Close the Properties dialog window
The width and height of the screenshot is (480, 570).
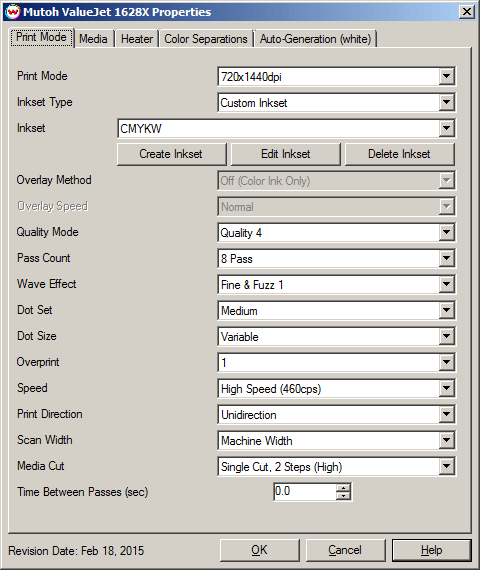pyautogui.click(x=467, y=12)
